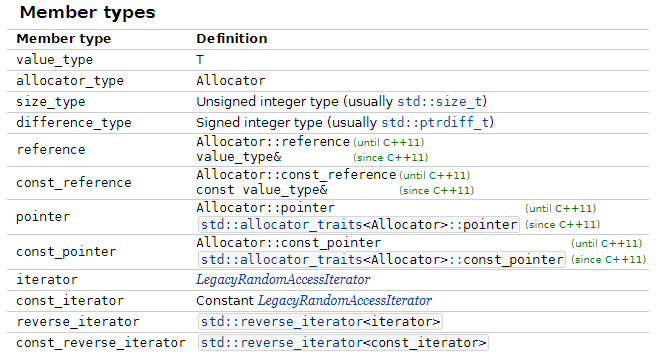
Task: Click the Member types heading
Action: coord(88,13)
